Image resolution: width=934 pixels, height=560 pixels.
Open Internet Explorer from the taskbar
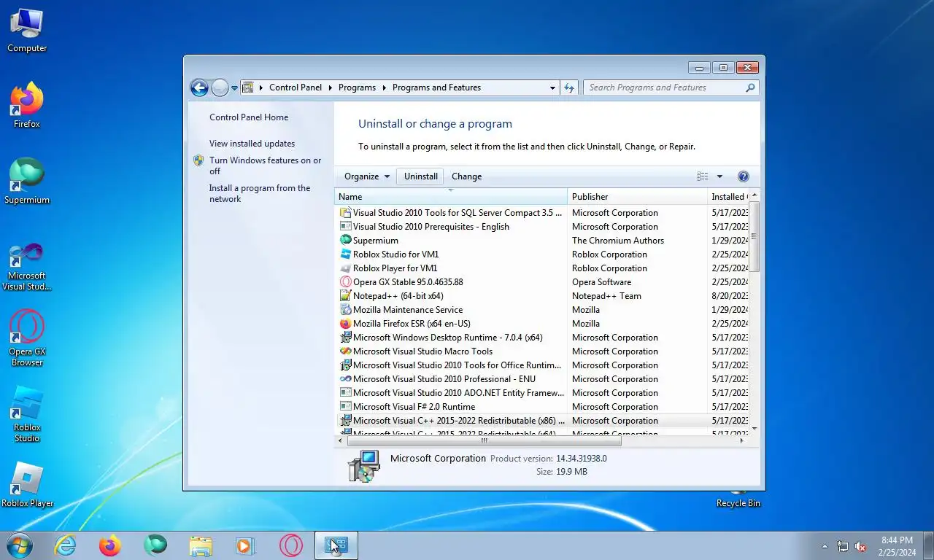point(66,545)
